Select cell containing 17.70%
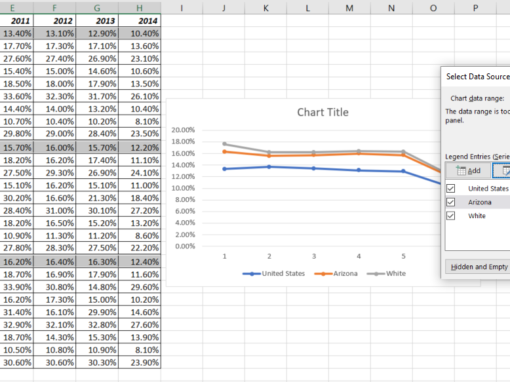510x382 pixels. pos(17,46)
